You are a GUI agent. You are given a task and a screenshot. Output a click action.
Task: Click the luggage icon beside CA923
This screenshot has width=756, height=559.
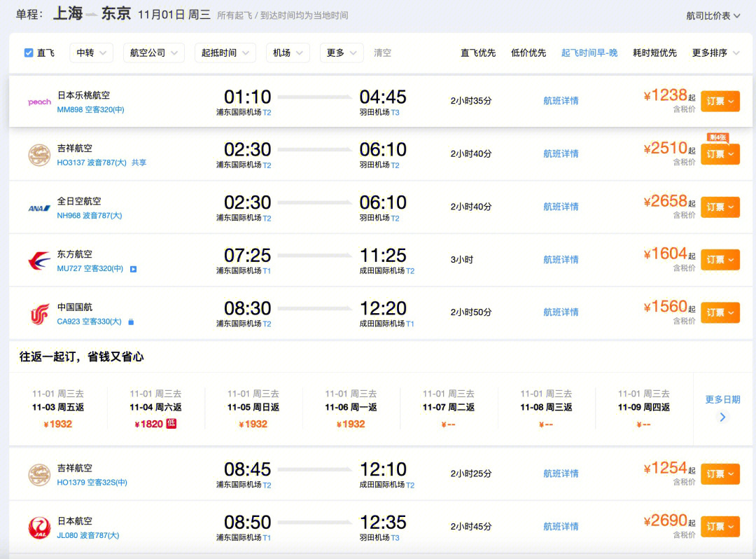tap(131, 322)
